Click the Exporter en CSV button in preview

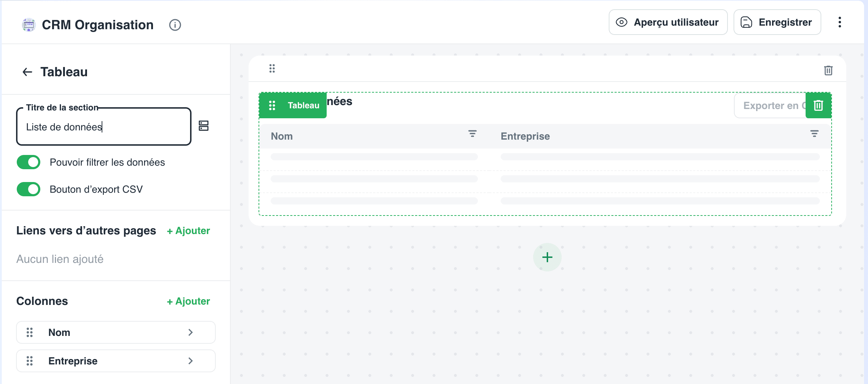click(x=770, y=105)
